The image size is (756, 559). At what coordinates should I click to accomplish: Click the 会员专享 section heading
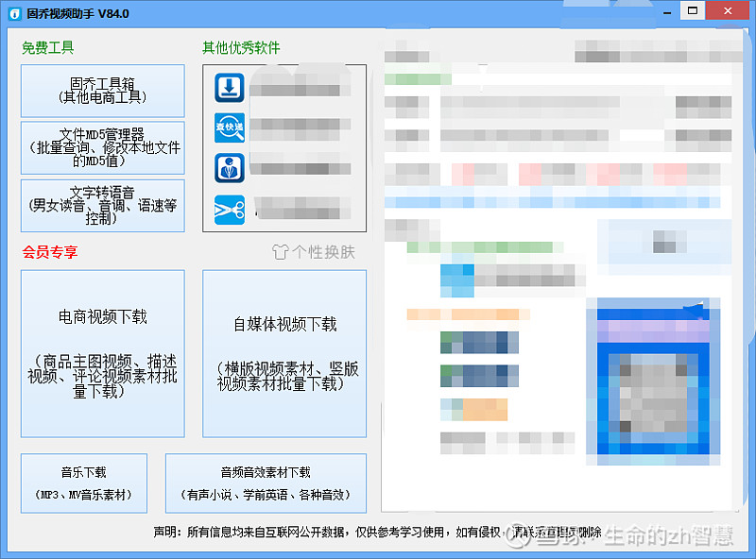(x=50, y=252)
